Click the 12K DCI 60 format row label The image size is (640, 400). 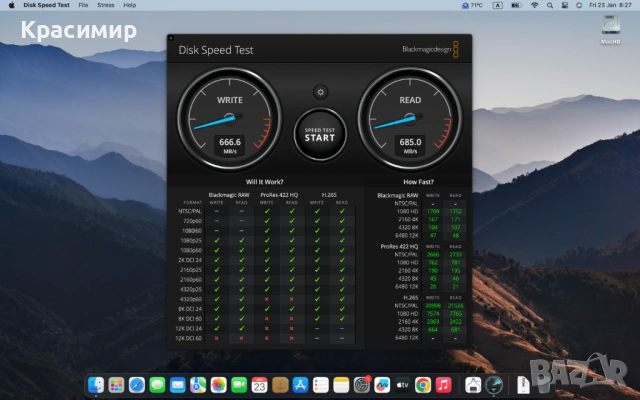click(x=189, y=338)
